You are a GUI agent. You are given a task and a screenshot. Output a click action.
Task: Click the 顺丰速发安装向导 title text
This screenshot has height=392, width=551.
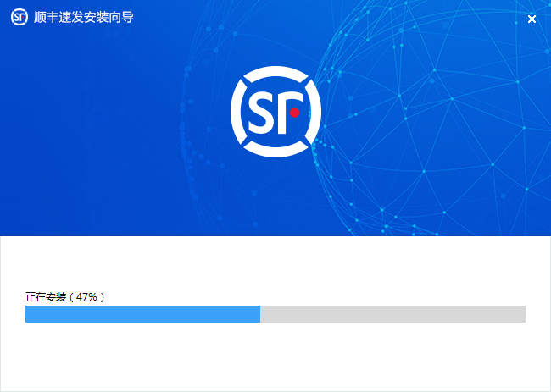83,18
